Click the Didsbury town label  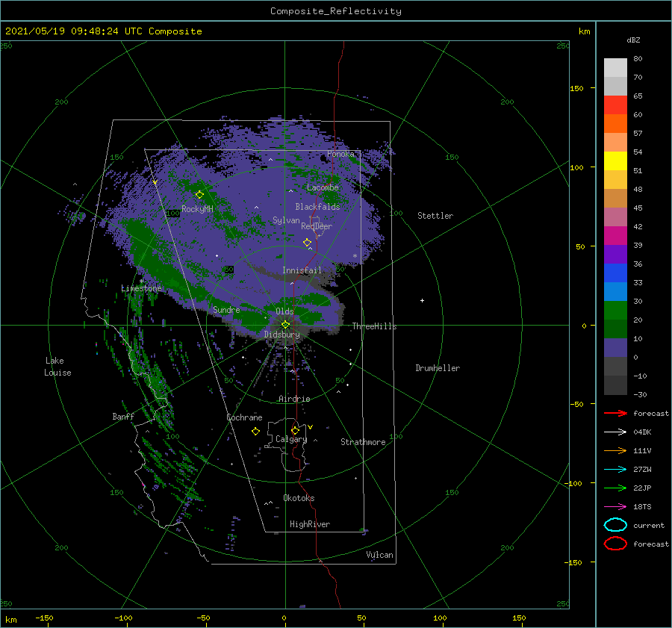[x=282, y=335]
